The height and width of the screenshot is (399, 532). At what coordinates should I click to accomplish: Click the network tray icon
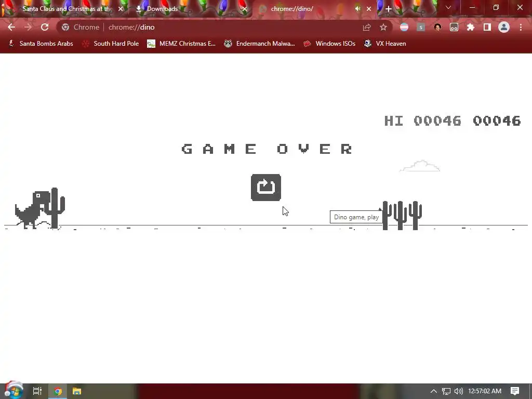446,391
